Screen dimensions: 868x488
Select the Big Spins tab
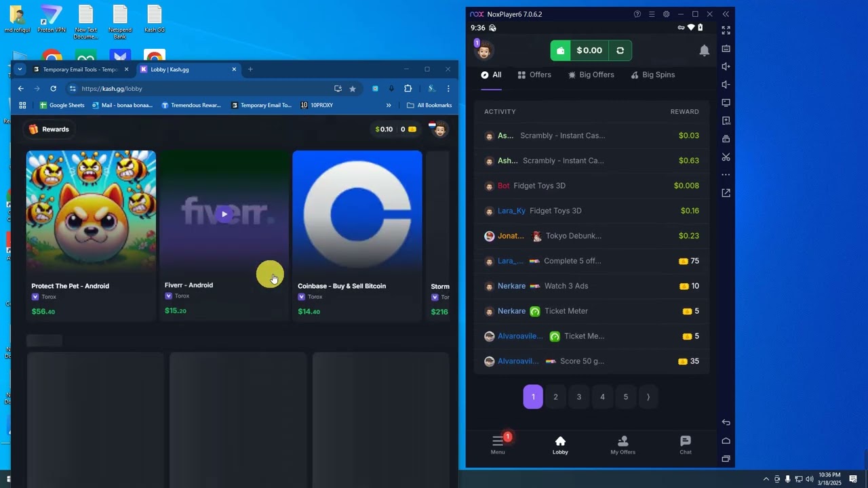[x=653, y=75]
